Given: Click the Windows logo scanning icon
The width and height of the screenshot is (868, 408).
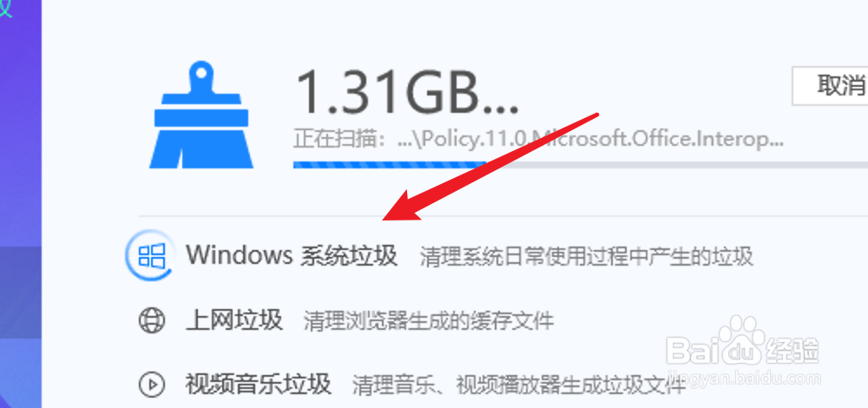Looking at the screenshot, I should click(152, 255).
